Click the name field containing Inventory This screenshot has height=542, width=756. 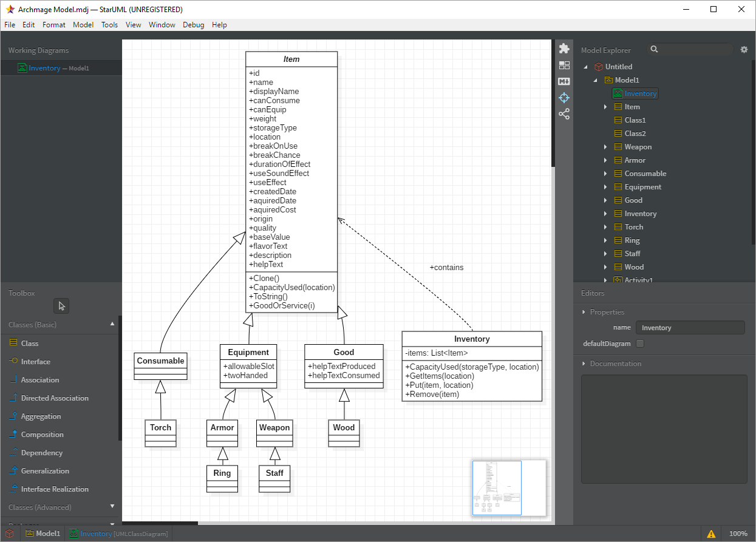pyautogui.click(x=690, y=328)
